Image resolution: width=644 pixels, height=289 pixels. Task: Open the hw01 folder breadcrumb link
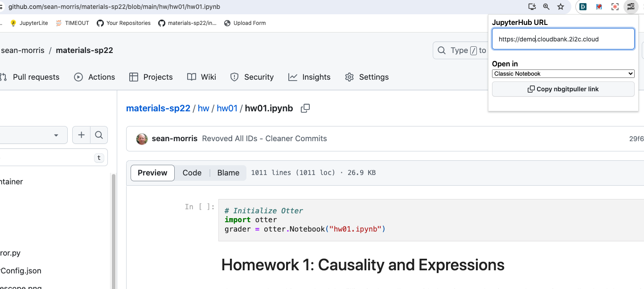point(227,108)
